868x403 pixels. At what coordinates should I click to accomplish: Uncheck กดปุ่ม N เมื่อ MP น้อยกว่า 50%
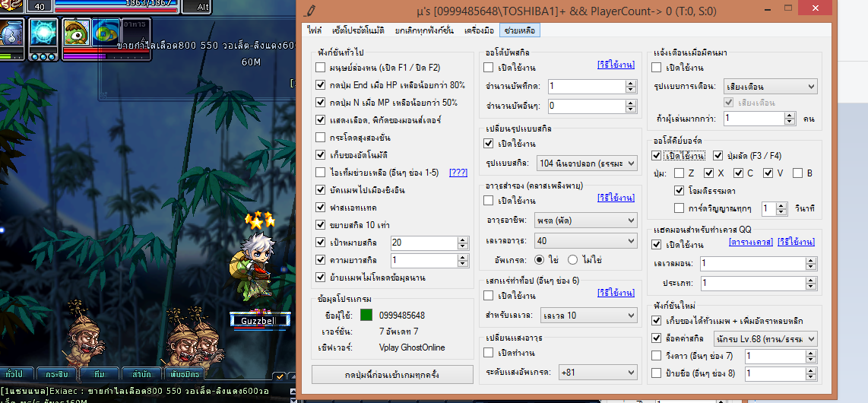coord(320,103)
